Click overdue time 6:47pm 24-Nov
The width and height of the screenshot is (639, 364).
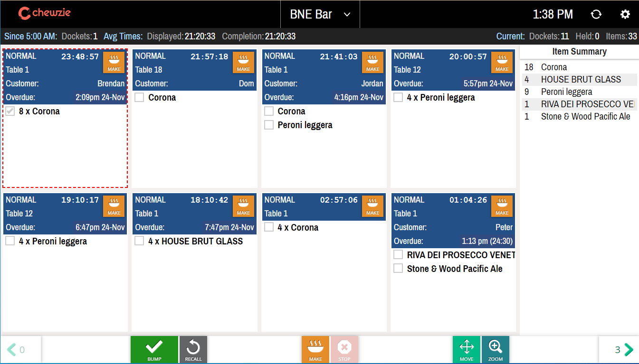point(100,227)
